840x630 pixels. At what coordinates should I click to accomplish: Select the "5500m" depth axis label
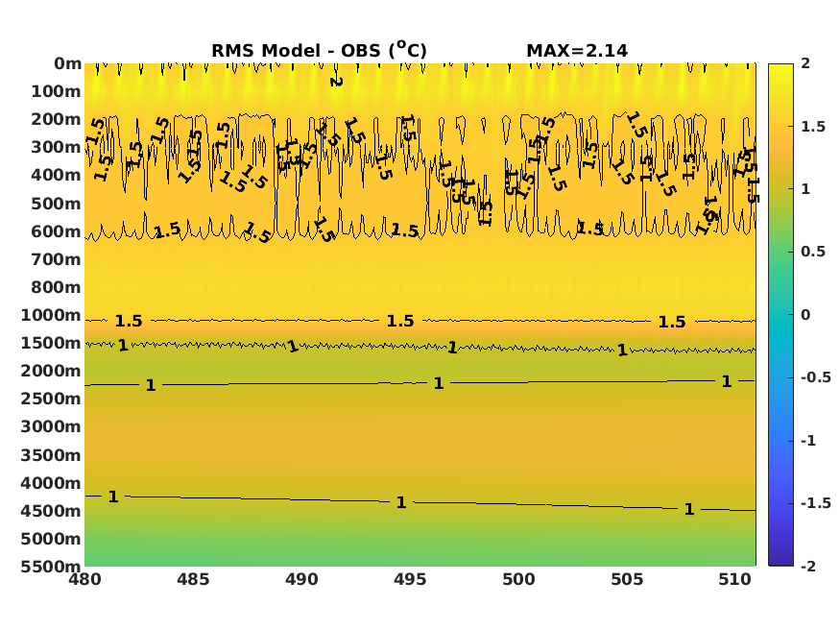point(51,567)
